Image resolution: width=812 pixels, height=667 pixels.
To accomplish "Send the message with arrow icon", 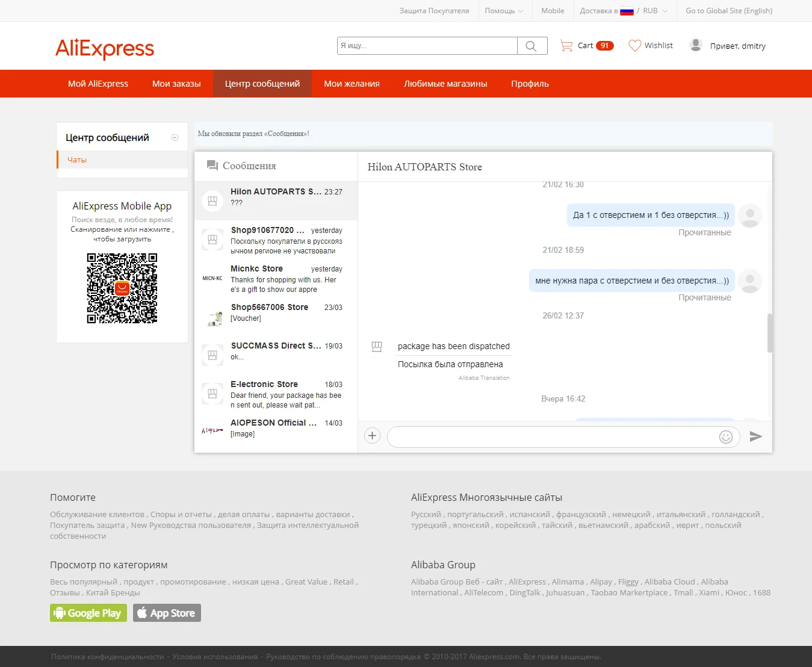I will [x=756, y=436].
